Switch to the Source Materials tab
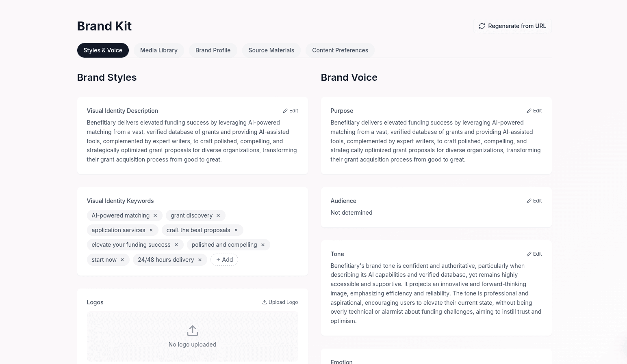627x364 pixels. [x=271, y=50]
